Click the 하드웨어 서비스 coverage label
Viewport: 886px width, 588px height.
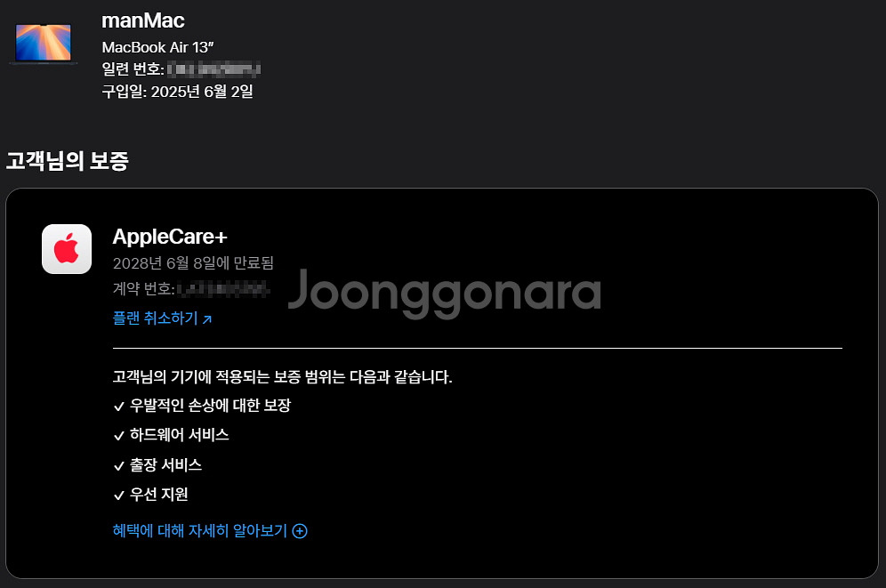[x=179, y=435]
